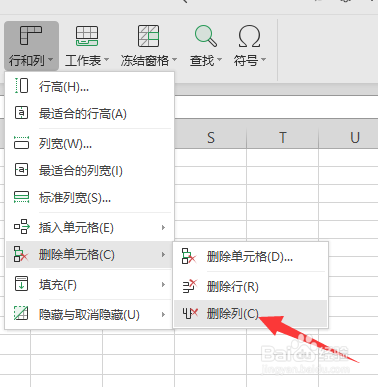Select column T header
The width and height of the screenshot is (378, 387).
pyautogui.click(x=283, y=137)
